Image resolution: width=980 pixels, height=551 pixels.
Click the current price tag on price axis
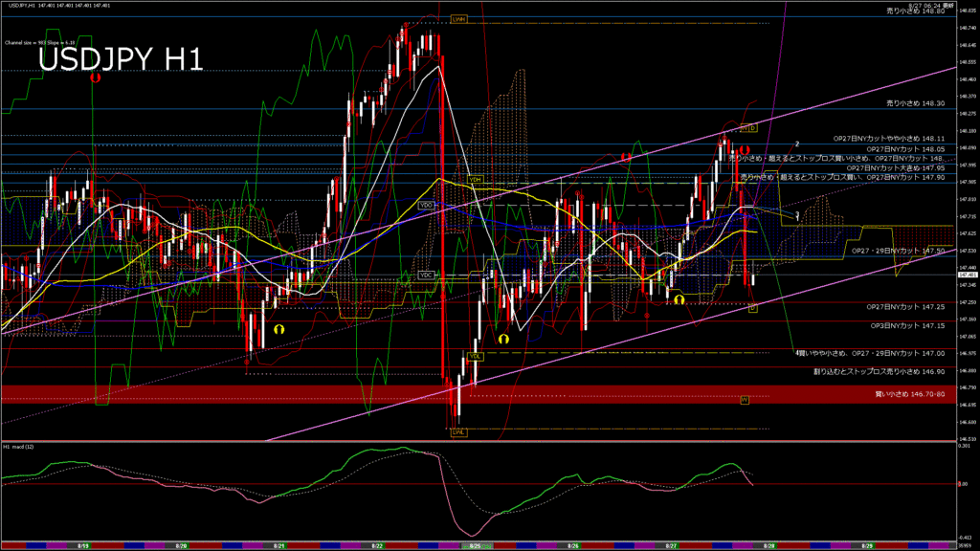(967, 275)
